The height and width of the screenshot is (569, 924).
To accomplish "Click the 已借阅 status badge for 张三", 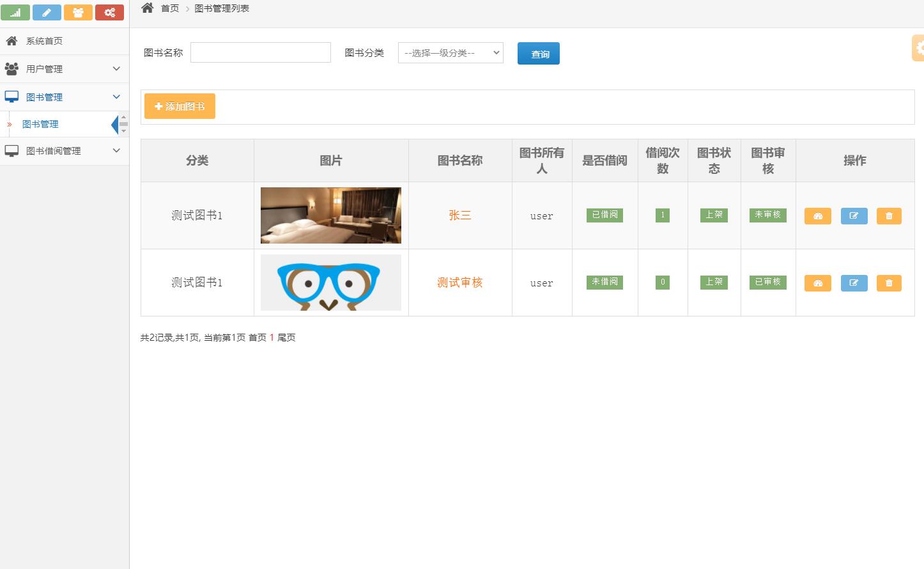I will pyautogui.click(x=604, y=215).
